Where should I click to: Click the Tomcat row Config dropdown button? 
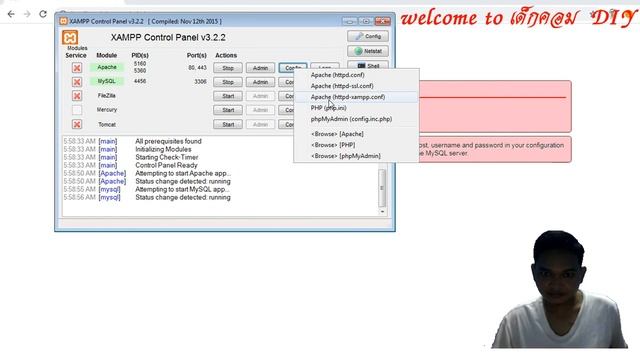(286, 124)
